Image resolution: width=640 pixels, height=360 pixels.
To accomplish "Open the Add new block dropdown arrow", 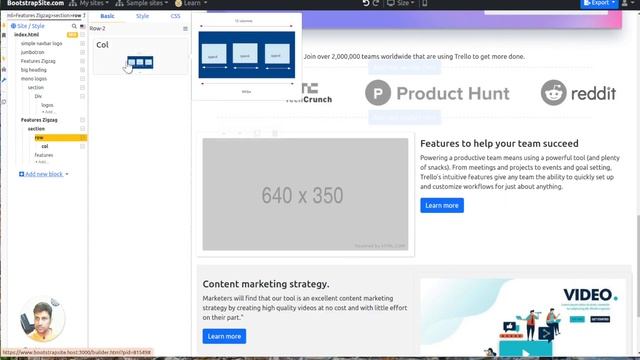I will click(x=67, y=174).
